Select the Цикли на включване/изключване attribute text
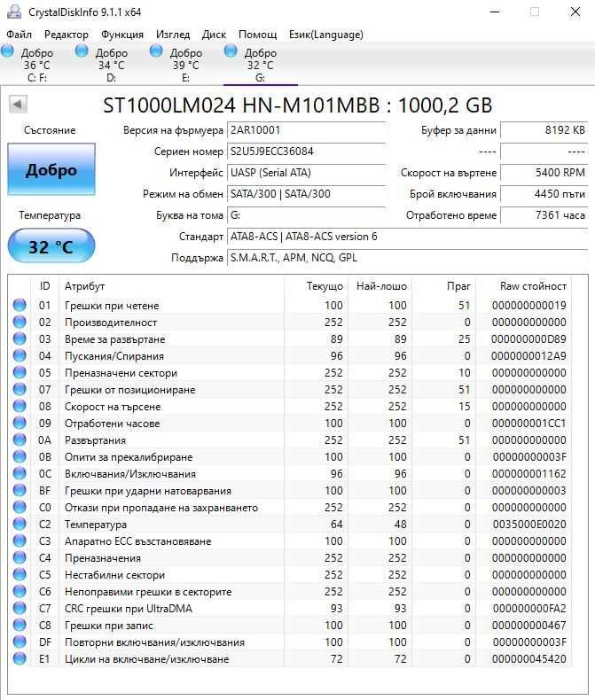This screenshot has width=595, height=700. tap(146, 659)
